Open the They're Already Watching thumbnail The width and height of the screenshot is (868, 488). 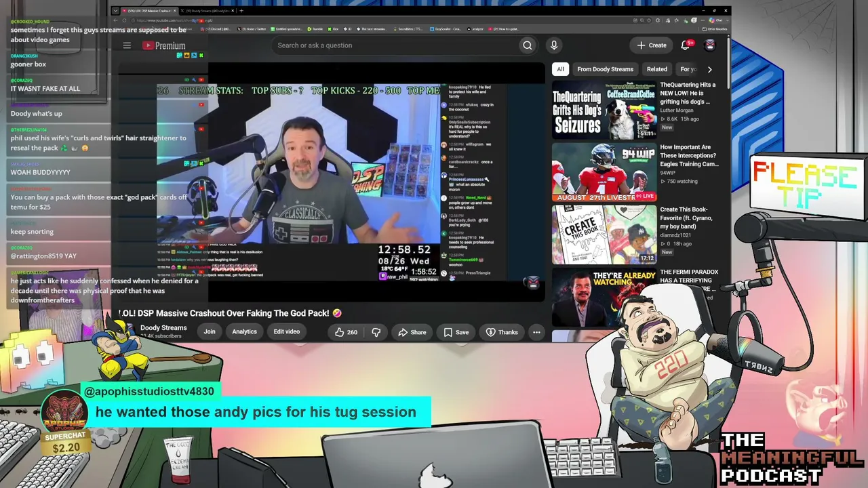pyautogui.click(x=604, y=297)
